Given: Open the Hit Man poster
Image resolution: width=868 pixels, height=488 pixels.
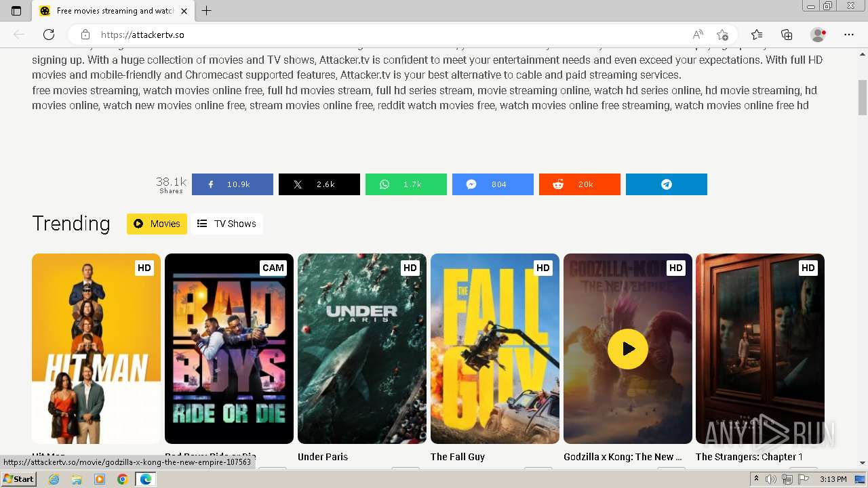Looking at the screenshot, I should 96,348.
